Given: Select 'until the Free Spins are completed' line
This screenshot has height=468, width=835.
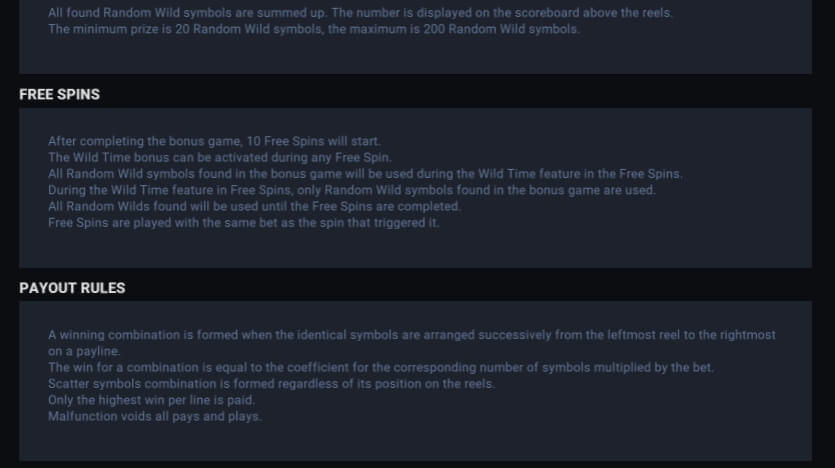Looking at the screenshot, I should 254,207.
